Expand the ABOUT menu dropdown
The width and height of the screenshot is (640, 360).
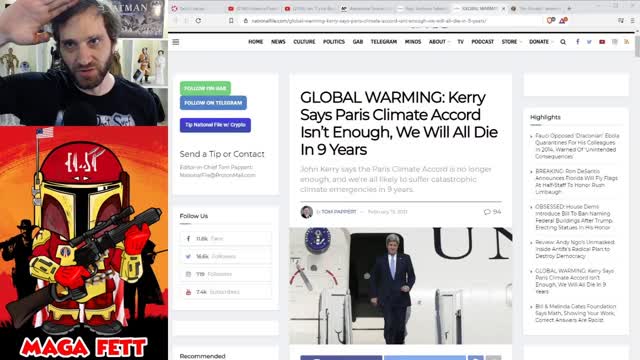coord(439,42)
